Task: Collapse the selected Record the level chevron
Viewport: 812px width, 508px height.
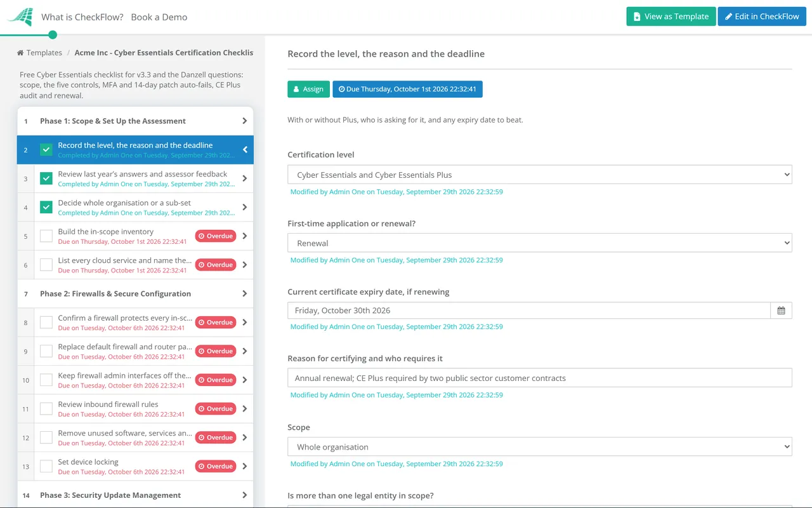Action: tap(245, 150)
